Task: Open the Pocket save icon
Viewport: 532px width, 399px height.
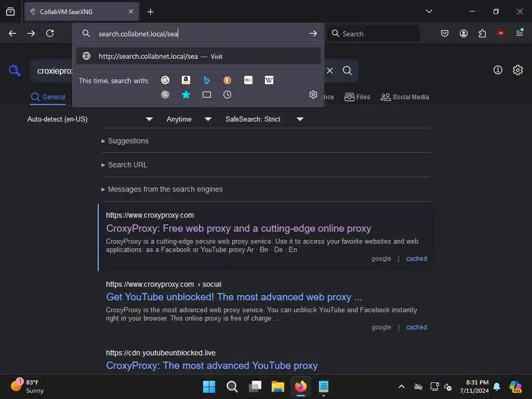Action: pos(445,33)
